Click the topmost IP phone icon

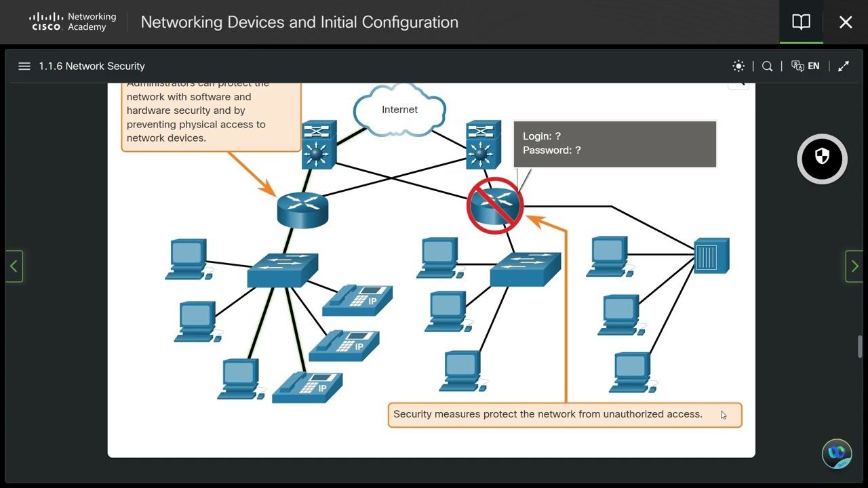[357, 300]
